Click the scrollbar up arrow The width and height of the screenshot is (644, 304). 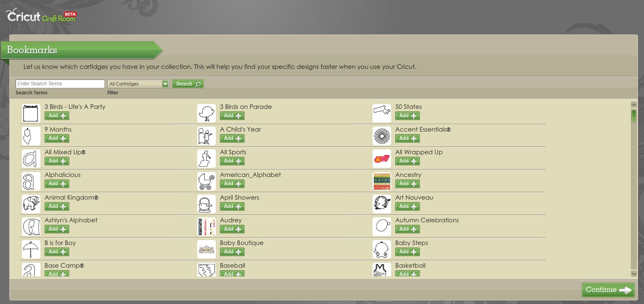pos(634,105)
